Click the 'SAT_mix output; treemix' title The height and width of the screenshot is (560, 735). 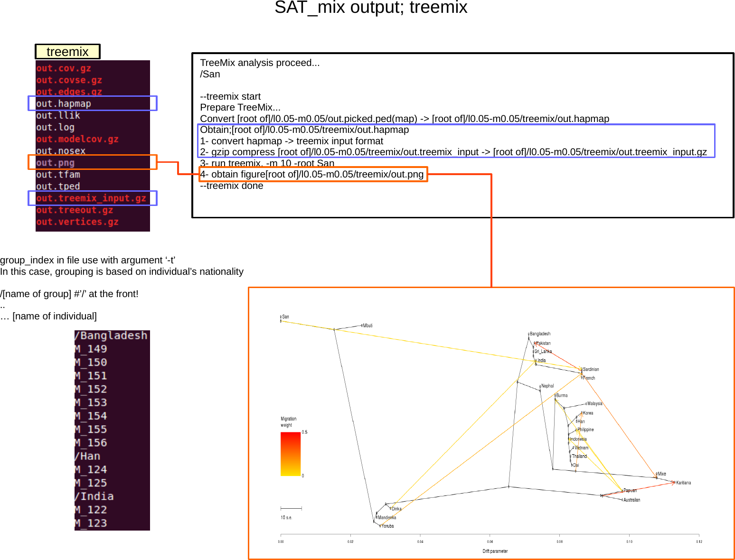pyautogui.click(x=371, y=8)
